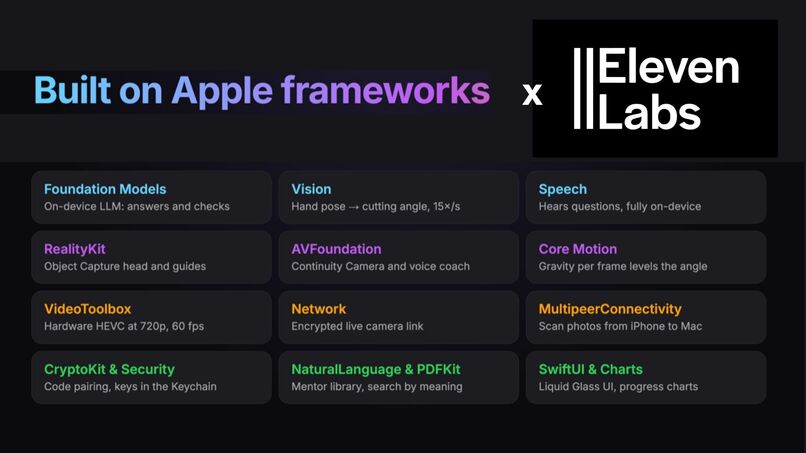
Task: Select the Core Motion card title
Action: [x=577, y=249]
